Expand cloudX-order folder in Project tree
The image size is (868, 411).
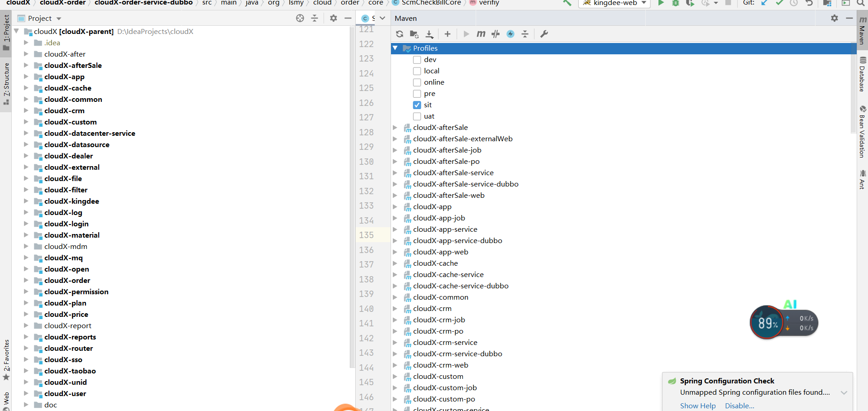point(26,280)
